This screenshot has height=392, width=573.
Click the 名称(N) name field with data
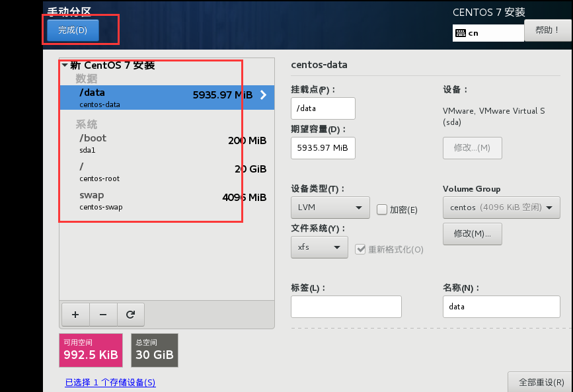point(502,307)
